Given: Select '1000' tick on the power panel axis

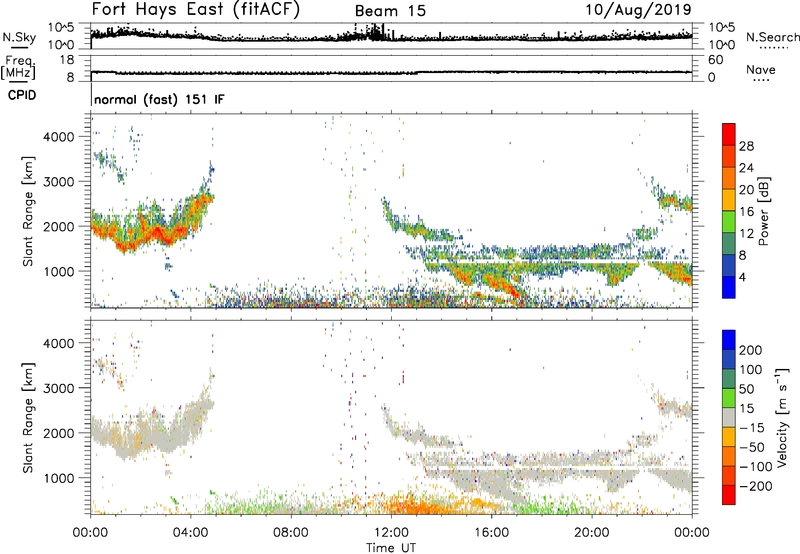Looking at the screenshot, I should tap(59, 271).
